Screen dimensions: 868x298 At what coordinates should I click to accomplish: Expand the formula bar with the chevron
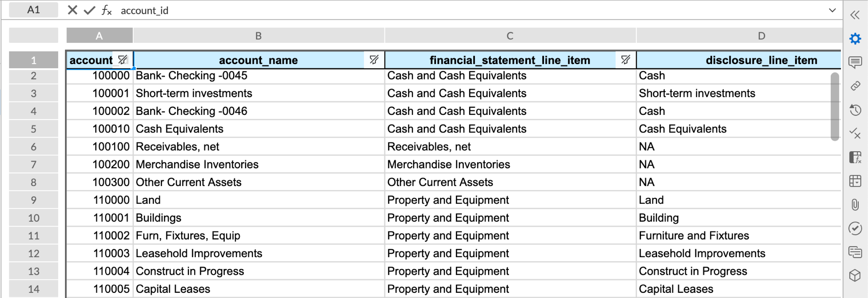coord(832,10)
